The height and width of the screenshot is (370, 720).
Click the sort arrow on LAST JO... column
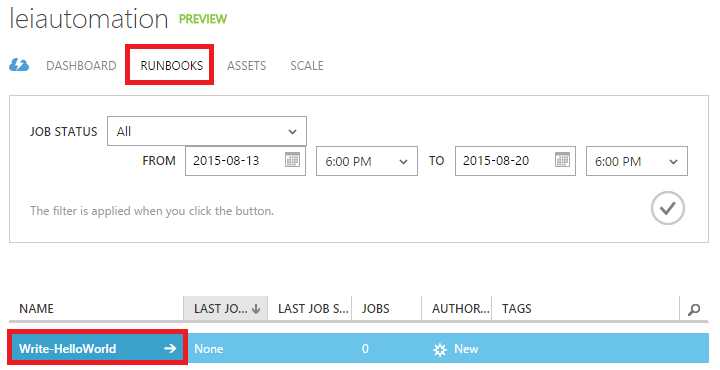tap(256, 309)
